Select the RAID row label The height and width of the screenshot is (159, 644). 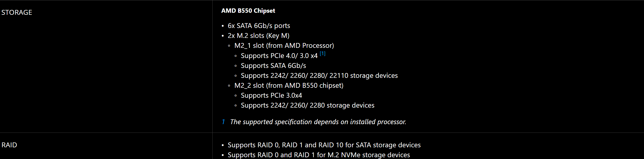tap(9, 145)
